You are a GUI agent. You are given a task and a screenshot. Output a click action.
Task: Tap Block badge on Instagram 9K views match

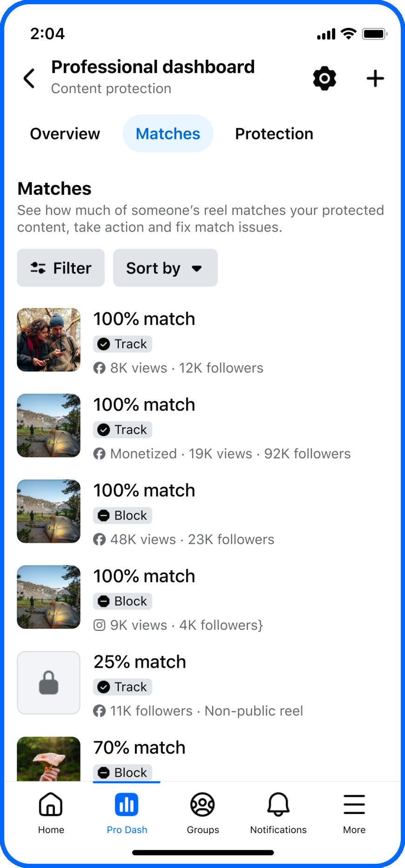coord(123,601)
